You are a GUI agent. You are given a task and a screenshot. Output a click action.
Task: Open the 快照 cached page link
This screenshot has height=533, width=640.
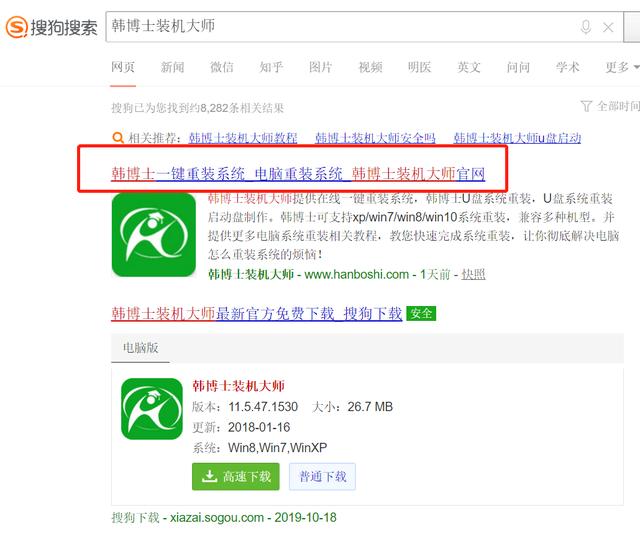coord(473,274)
